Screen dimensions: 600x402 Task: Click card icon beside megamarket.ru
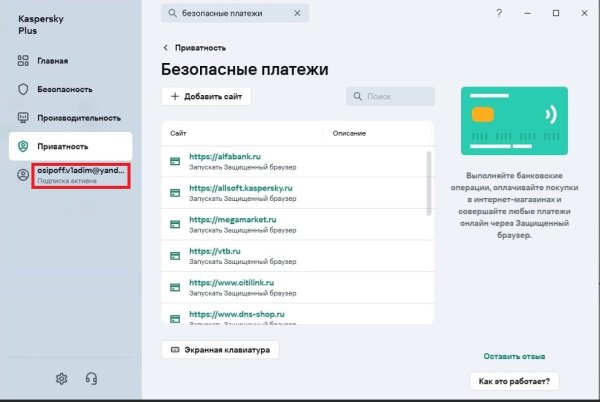pyautogui.click(x=175, y=224)
